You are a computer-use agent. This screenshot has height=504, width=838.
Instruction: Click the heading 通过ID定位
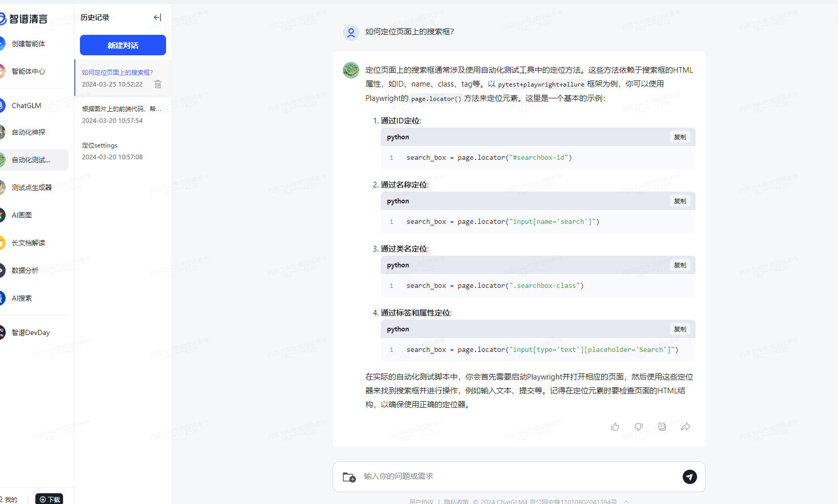point(400,121)
